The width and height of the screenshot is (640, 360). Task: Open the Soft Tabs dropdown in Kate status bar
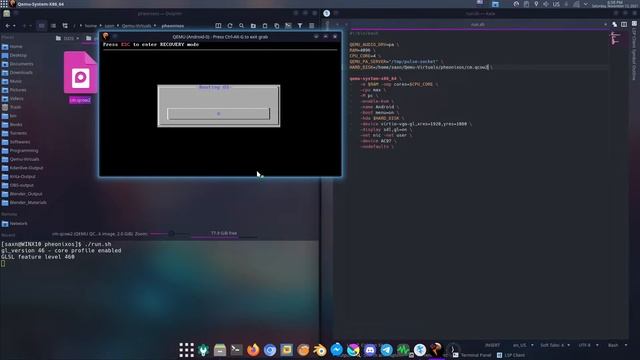(555, 345)
